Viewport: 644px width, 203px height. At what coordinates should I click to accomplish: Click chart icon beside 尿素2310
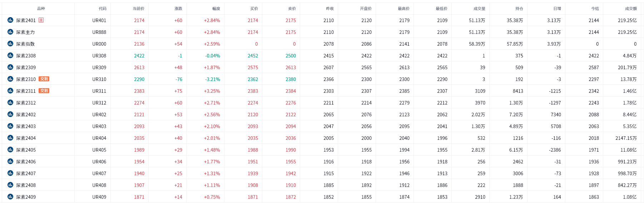pyautogui.click(x=10, y=79)
